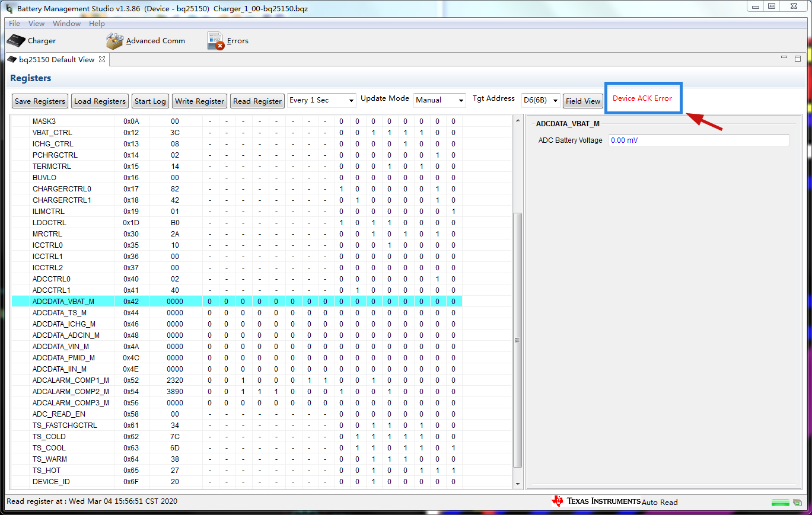Open the Tgt Address D6(6B) dropdown

tap(540, 100)
